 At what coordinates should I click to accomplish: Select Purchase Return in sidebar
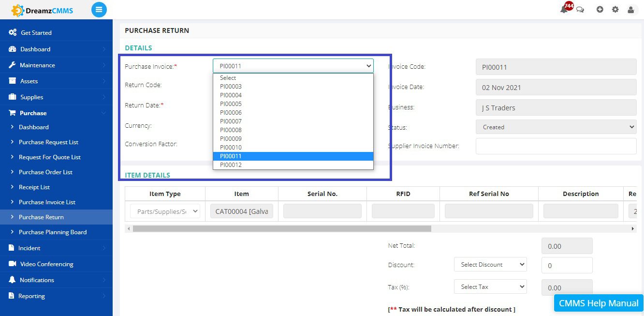(x=56, y=217)
